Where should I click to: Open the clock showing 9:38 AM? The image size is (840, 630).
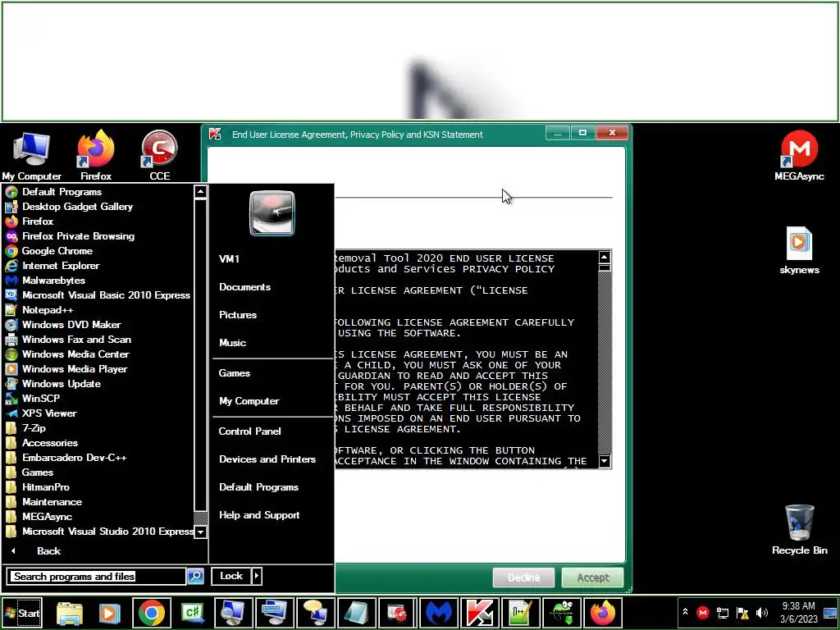[798, 612]
